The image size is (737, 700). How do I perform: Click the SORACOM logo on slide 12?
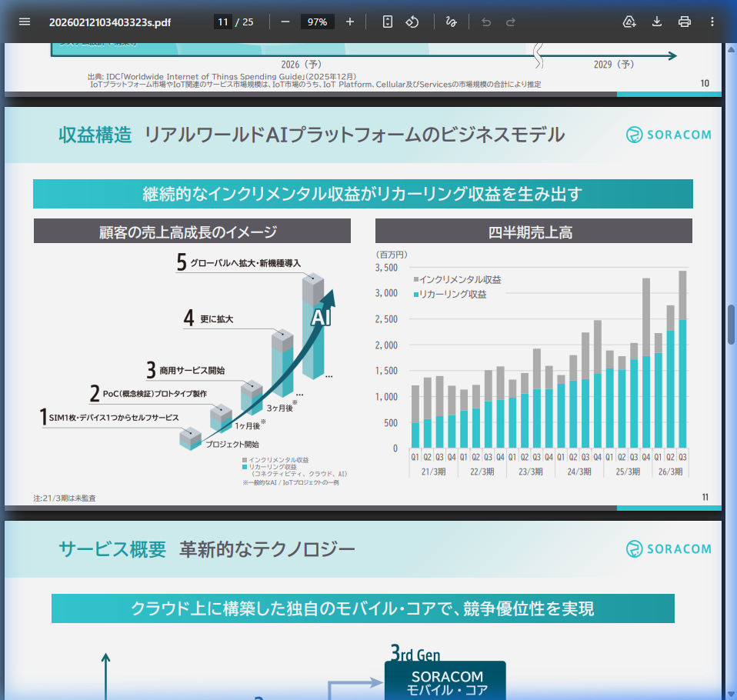pyautogui.click(x=669, y=549)
